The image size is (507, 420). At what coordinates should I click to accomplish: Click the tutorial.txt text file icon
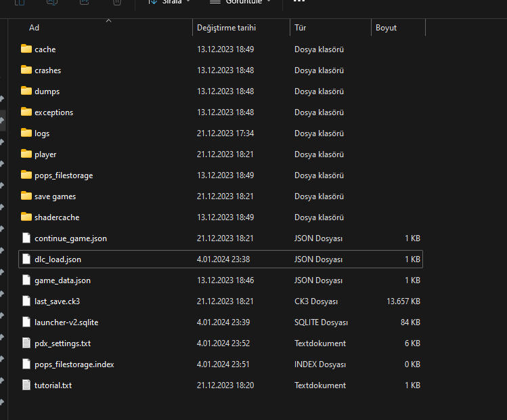click(26, 385)
